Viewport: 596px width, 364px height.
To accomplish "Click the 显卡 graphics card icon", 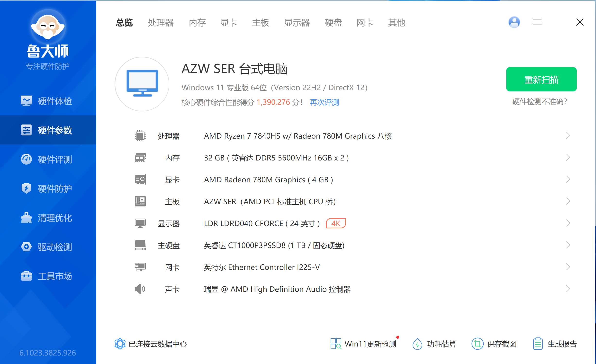I will tap(140, 179).
